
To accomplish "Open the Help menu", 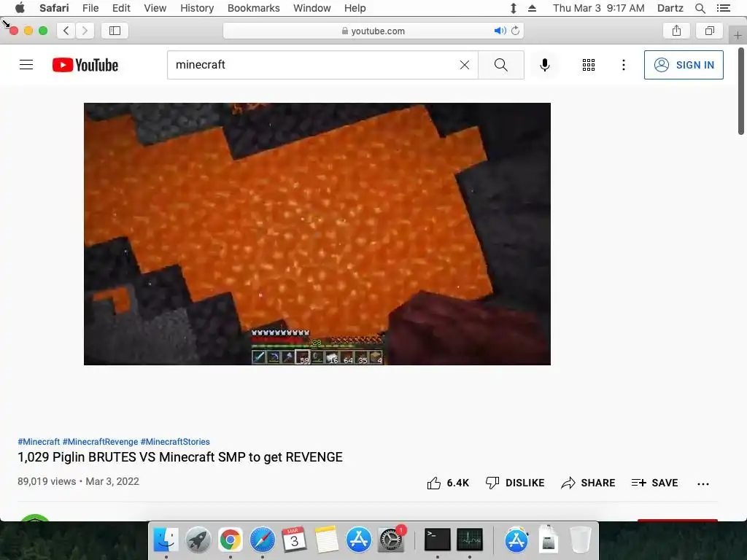I will coord(355,8).
